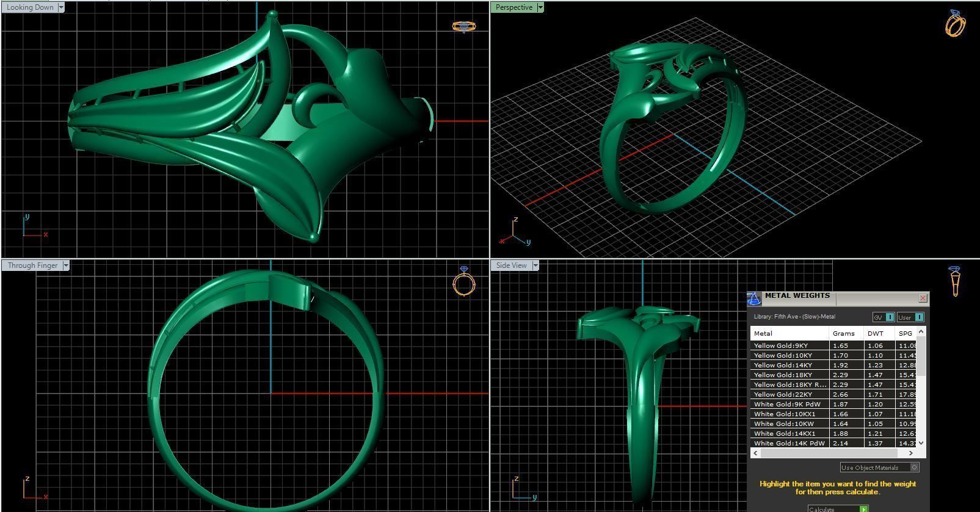
Task: Click the horizontal scroll-left arrow in metal table
Action: (x=755, y=453)
